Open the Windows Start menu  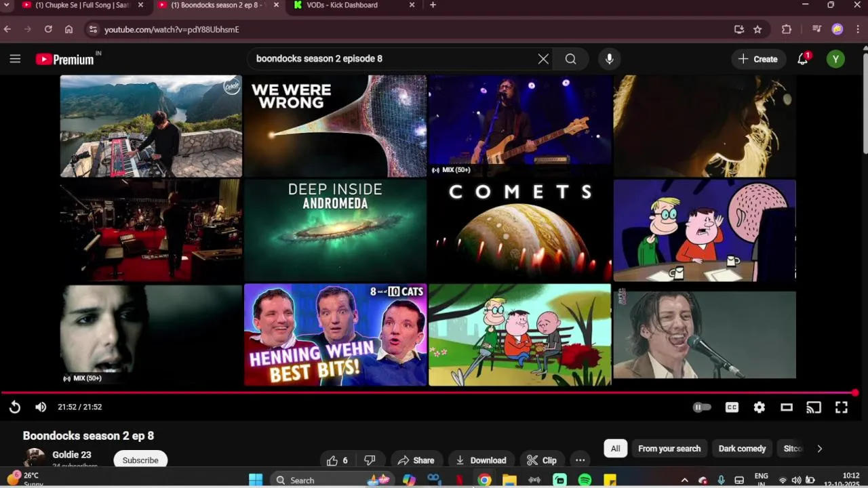(256, 480)
